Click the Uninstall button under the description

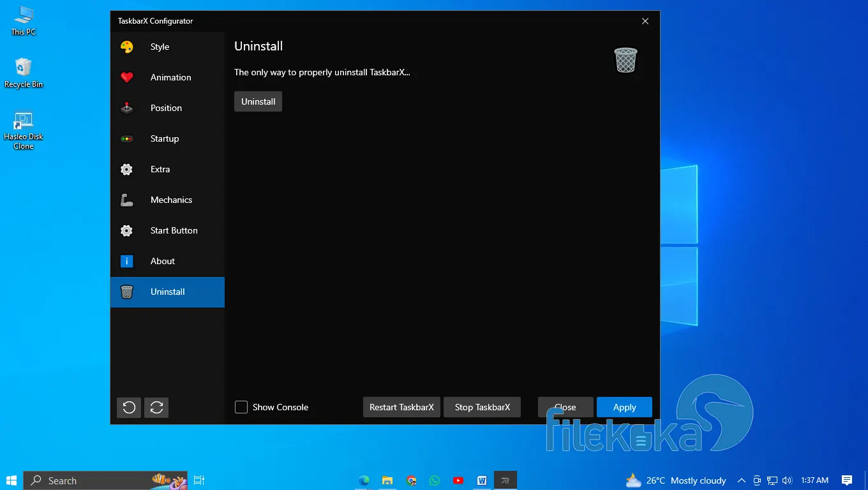click(x=258, y=101)
